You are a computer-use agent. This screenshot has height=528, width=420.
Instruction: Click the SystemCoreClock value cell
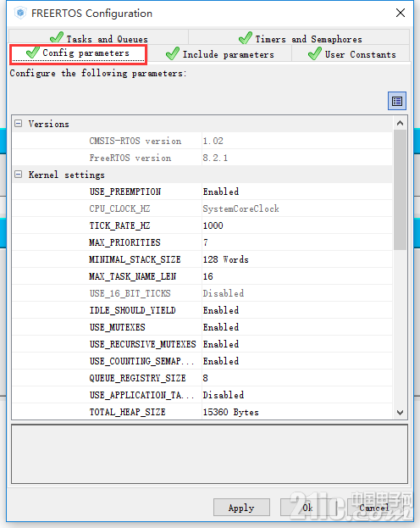[x=297, y=208]
